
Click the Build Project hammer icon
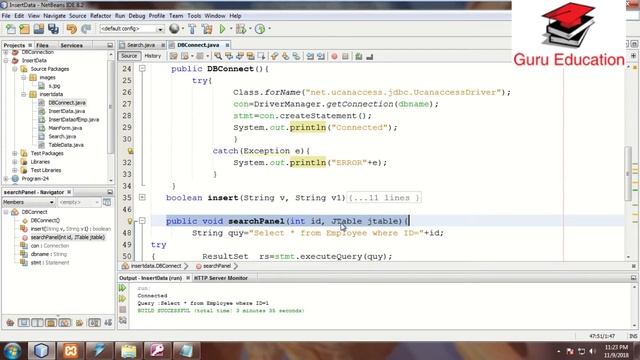pyautogui.click(x=192, y=29)
